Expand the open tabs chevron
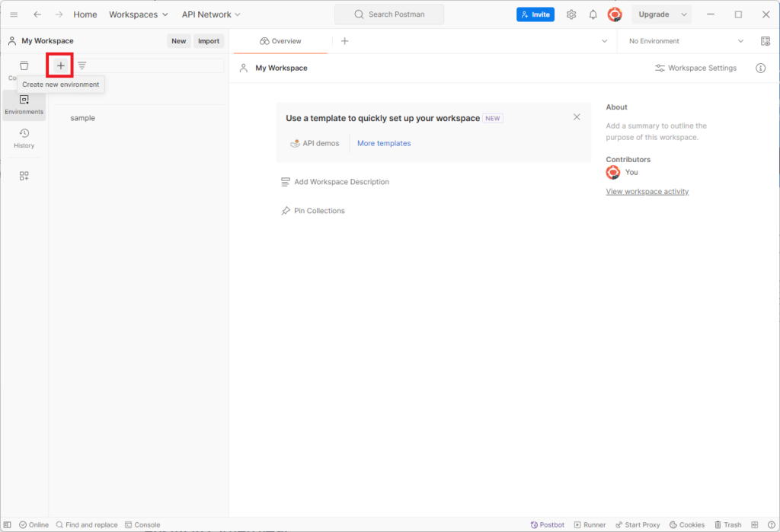Image resolution: width=780 pixels, height=532 pixels. click(604, 41)
